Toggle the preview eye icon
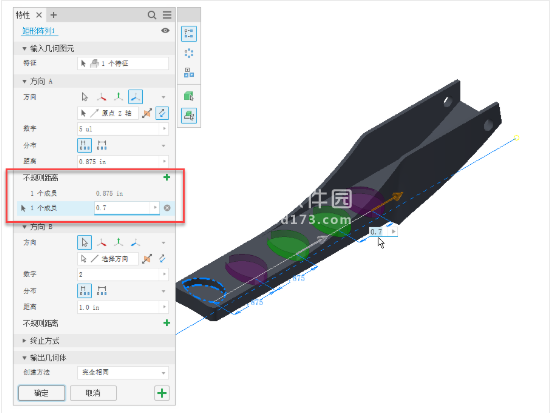556x413 pixels. point(165,30)
